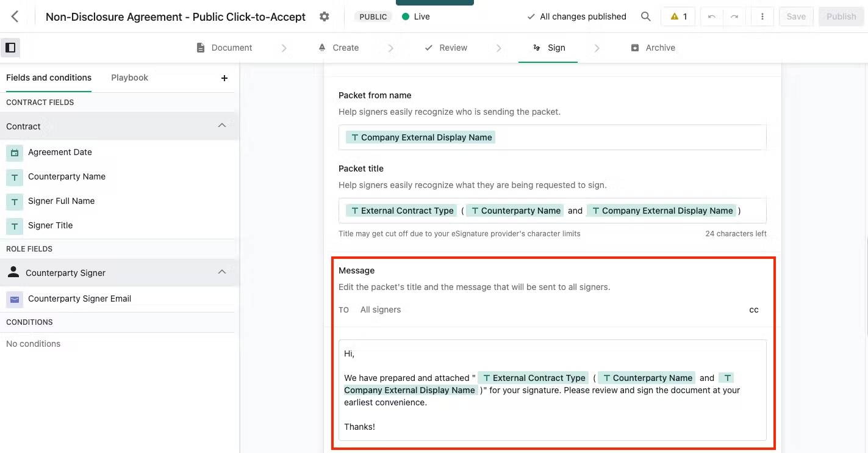Add a new field with the plus button
The height and width of the screenshot is (453, 868).
pyautogui.click(x=224, y=78)
